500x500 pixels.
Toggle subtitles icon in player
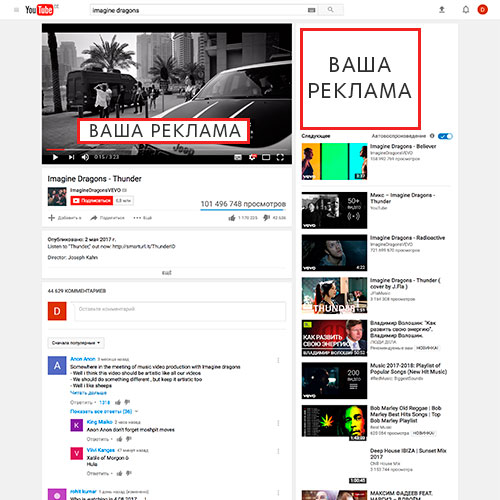tap(238, 157)
